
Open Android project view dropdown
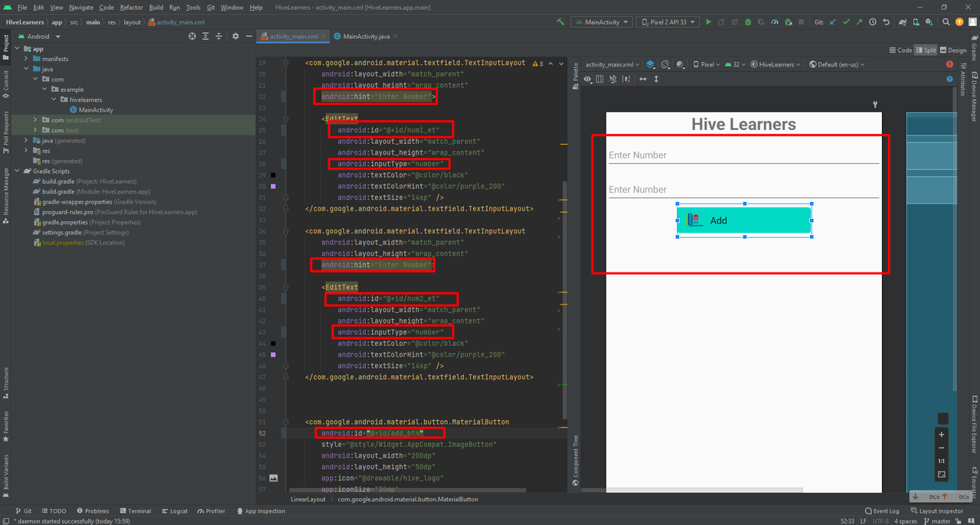point(38,36)
